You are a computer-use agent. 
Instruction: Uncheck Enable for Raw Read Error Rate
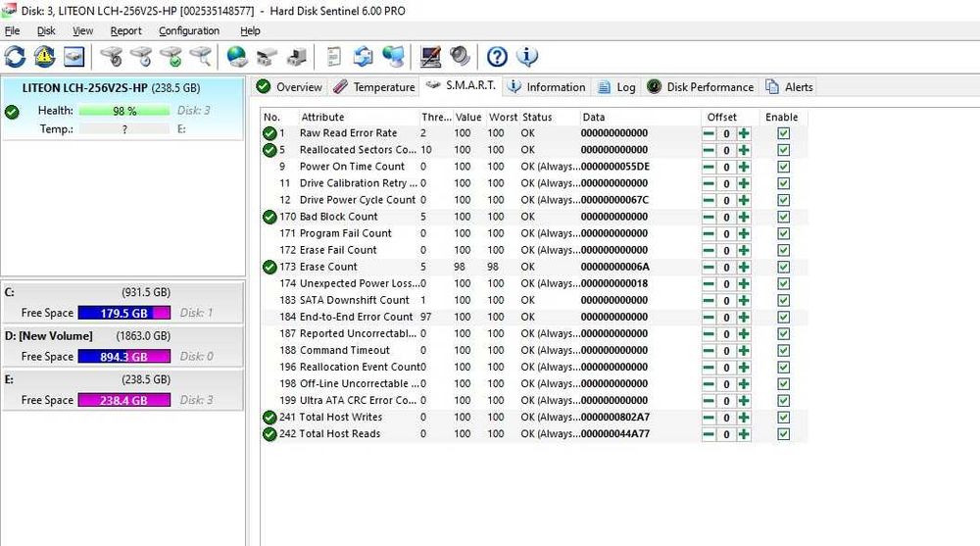[783, 133]
